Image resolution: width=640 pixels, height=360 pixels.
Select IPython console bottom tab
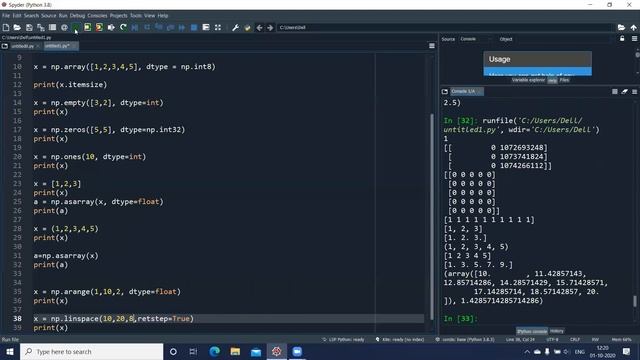[532, 331]
